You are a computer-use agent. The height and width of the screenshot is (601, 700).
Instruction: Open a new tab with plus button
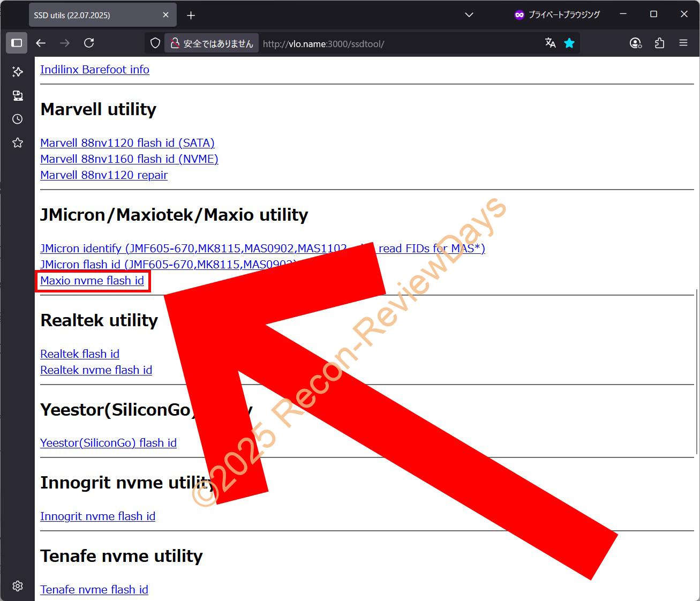tap(191, 16)
